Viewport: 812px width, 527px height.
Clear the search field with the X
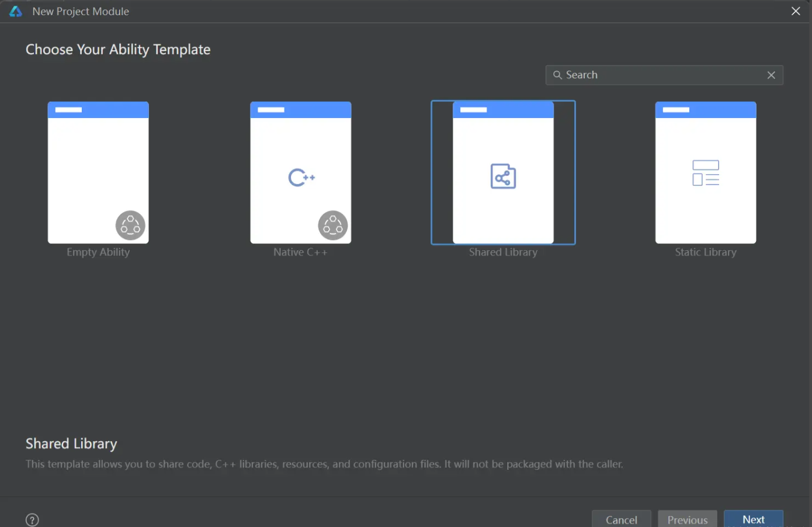click(771, 75)
